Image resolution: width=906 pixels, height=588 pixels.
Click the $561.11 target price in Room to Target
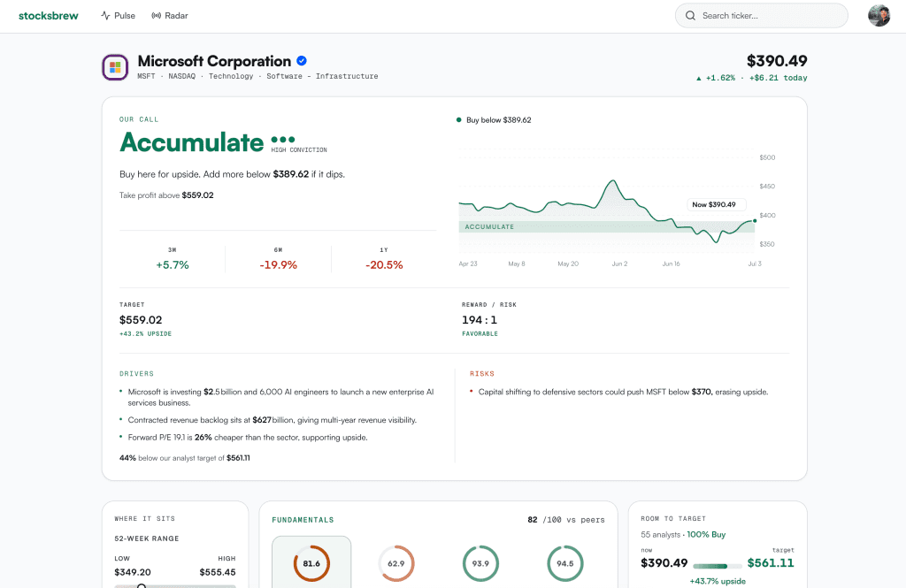771,563
